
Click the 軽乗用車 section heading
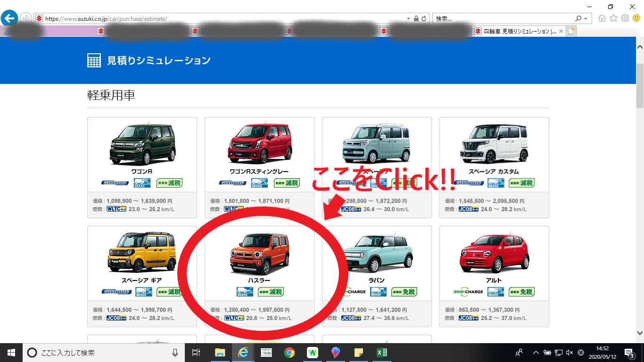(x=111, y=95)
